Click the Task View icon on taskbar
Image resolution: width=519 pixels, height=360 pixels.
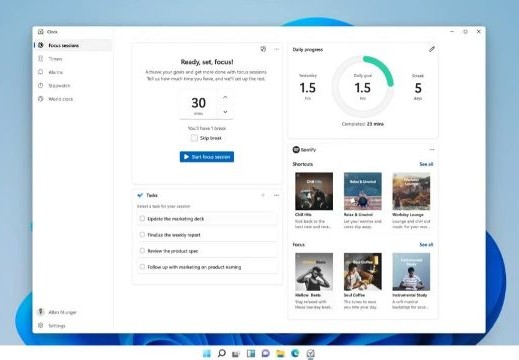coord(236,353)
